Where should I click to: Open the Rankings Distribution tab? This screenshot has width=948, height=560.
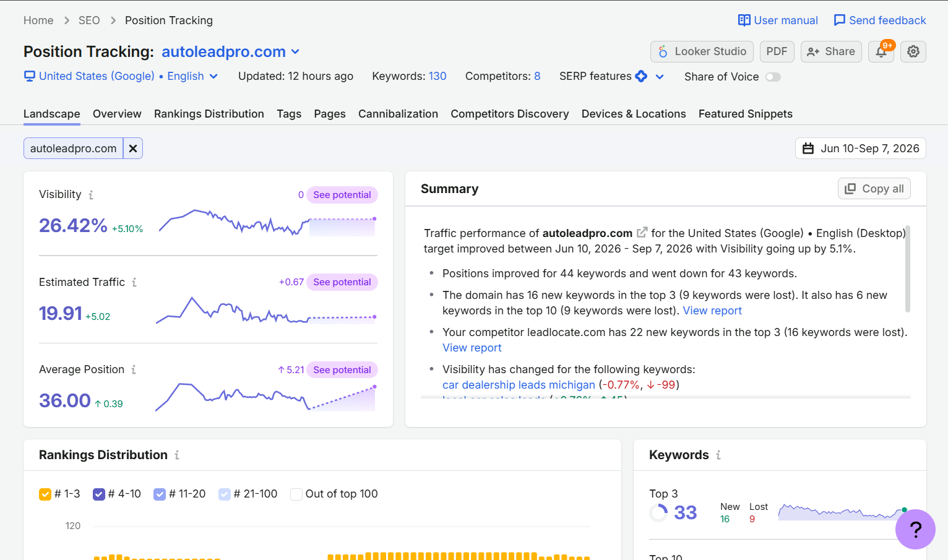(209, 114)
